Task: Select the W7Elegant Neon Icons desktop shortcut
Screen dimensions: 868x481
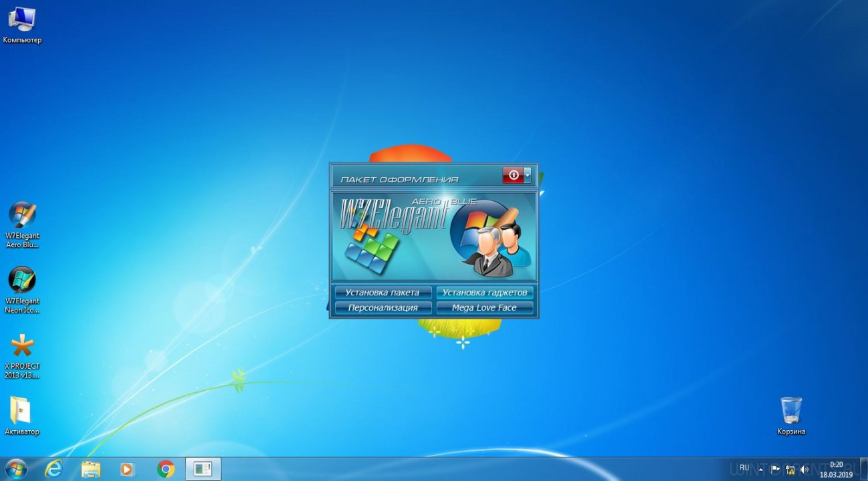Action: (22, 290)
